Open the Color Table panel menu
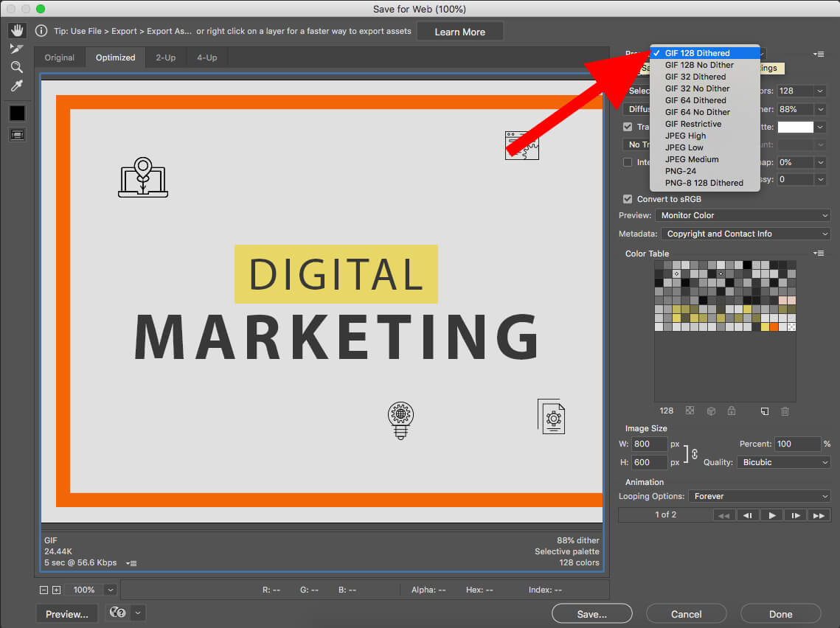 818,253
